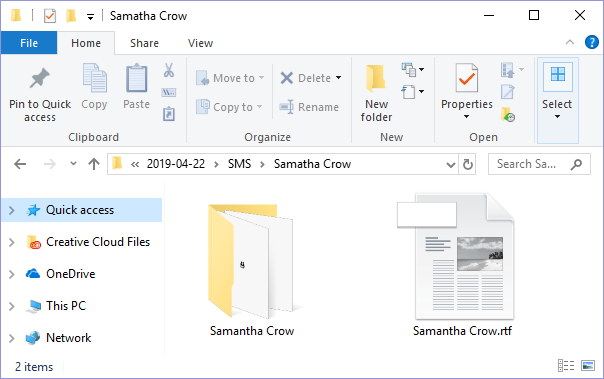Viewport: 604px width, 379px height.
Task: Expand the Properties dropdown arrow
Action: point(466,116)
